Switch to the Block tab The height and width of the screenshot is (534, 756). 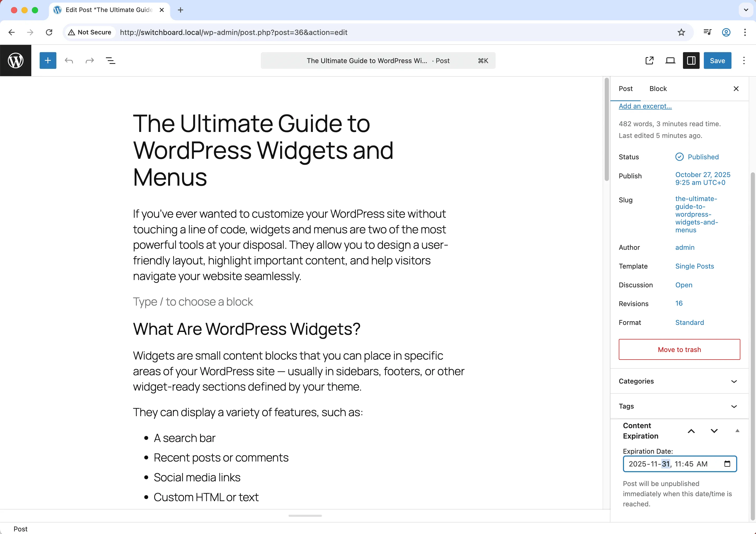pyautogui.click(x=658, y=89)
